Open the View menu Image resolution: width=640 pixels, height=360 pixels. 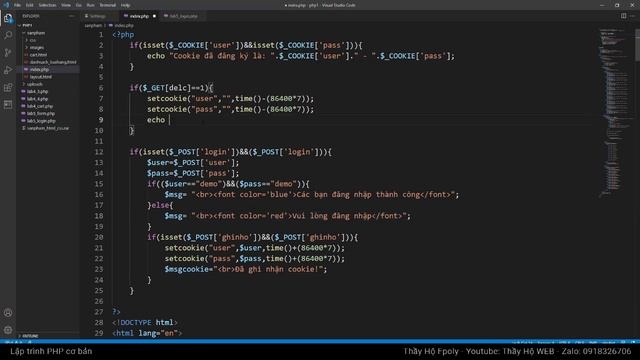[x=66, y=5]
